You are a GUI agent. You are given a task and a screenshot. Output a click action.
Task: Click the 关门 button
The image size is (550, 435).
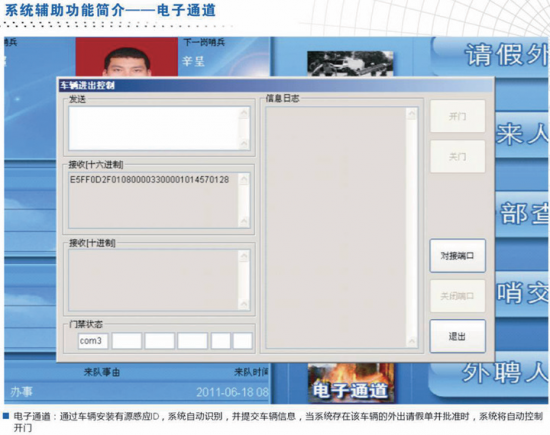[x=458, y=156]
